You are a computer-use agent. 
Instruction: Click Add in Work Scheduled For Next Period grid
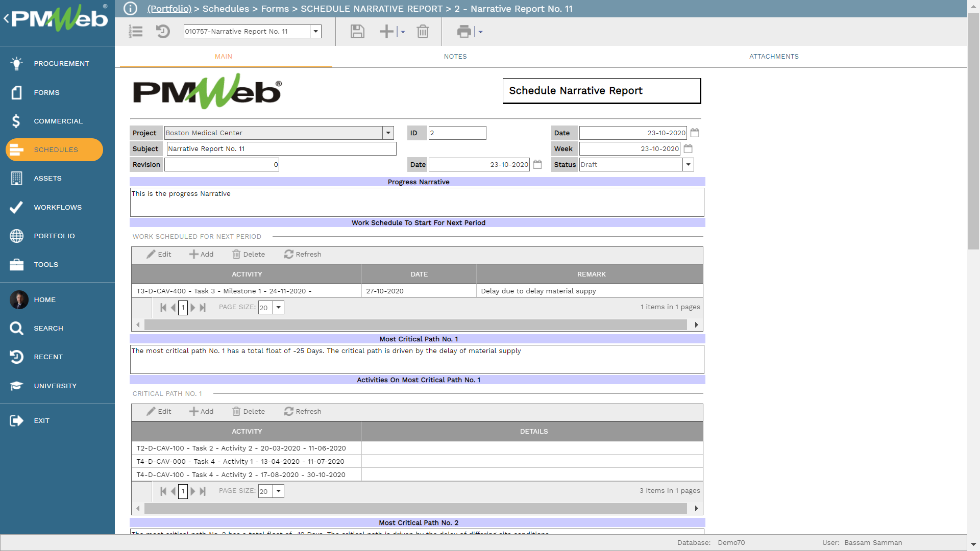click(x=202, y=254)
